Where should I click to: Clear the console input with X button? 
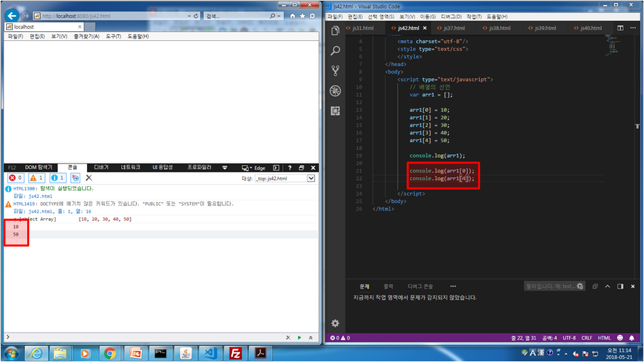click(x=288, y=338)
